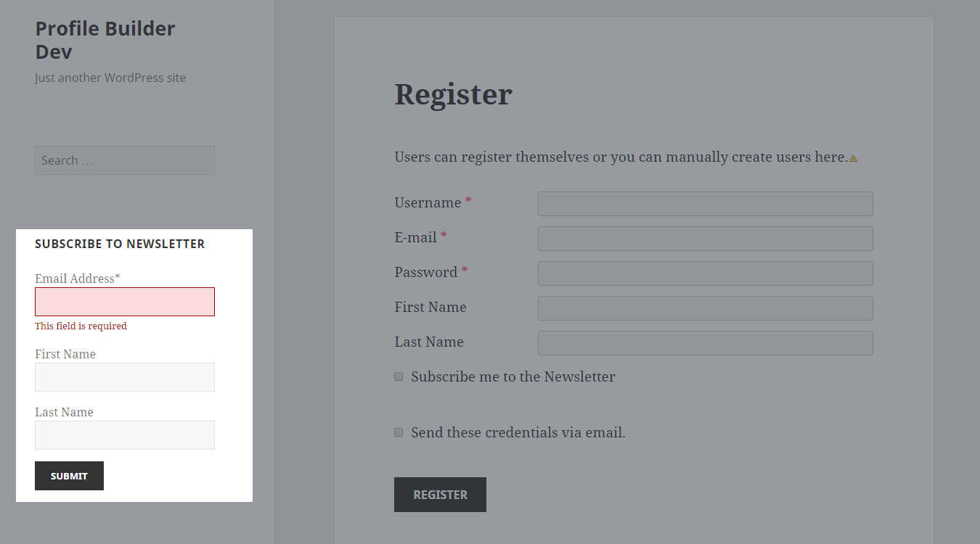The image size is (980, 544).
Task: Select the Register form First Name field
Action: click(x=705, y=308)
